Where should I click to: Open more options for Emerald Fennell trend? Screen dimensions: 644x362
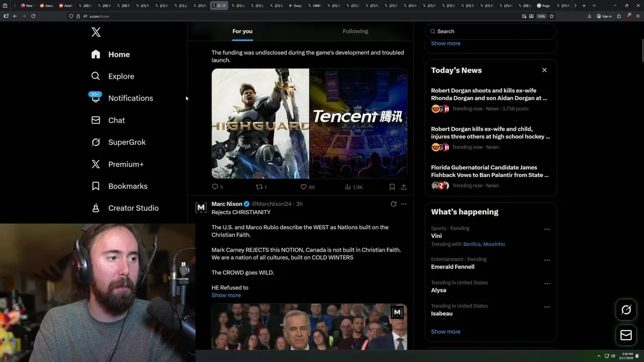547,260
